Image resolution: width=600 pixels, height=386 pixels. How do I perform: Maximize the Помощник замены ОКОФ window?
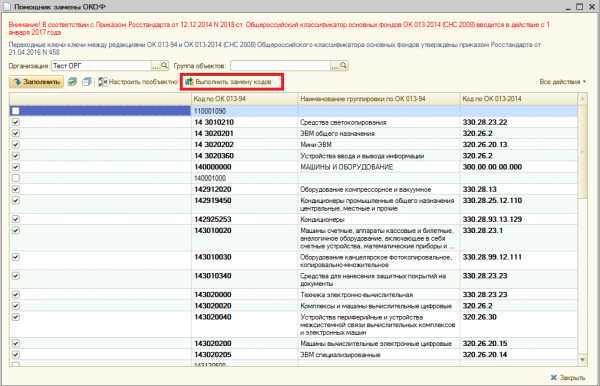[x=579, y=7]
